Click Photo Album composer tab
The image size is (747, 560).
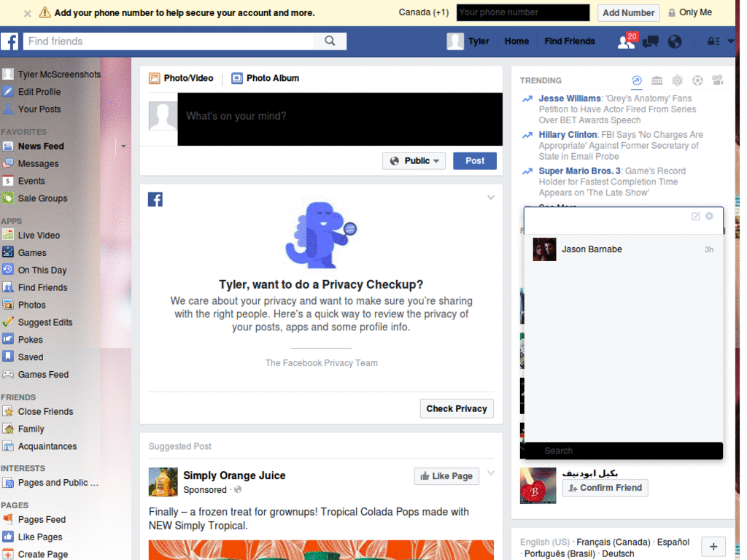[266, 78]
